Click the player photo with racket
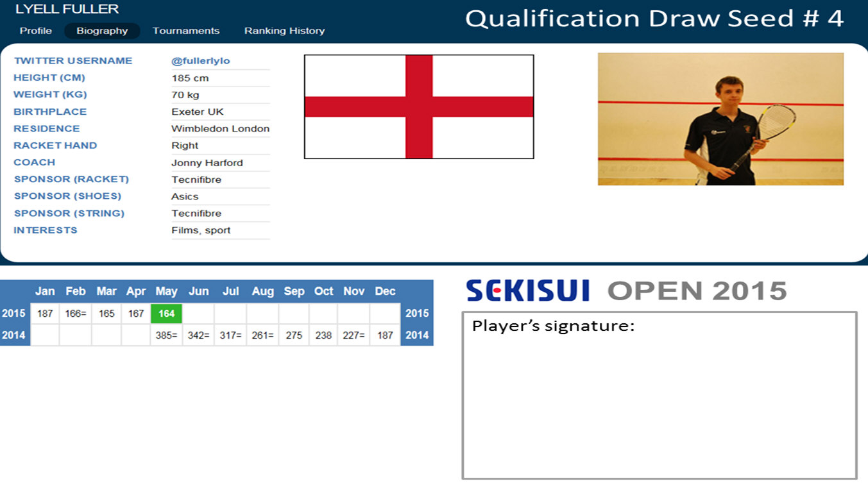Screen dimensions: 868x490 [720, 119]
